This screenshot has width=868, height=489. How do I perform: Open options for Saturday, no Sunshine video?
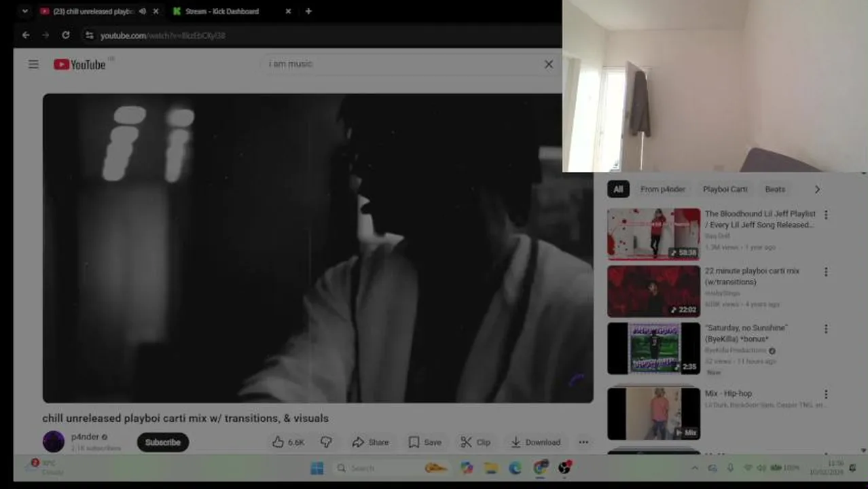pyautogui.click(x=826, y=329)
